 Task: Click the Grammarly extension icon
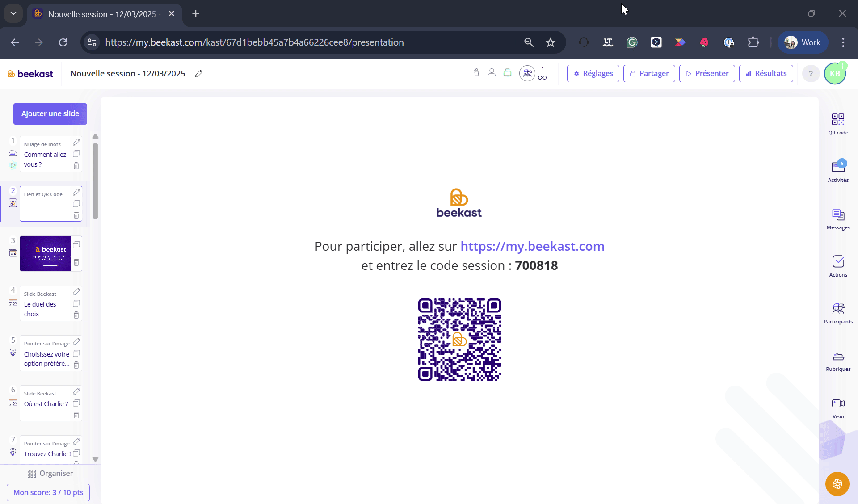(x=632, y=42)
